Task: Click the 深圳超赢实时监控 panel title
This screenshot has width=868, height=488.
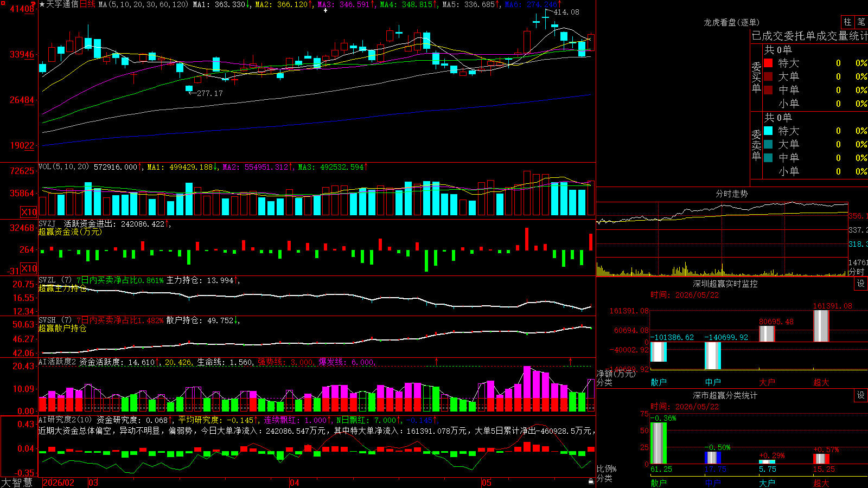Action: pyautogui.click(x=725, y=284)
